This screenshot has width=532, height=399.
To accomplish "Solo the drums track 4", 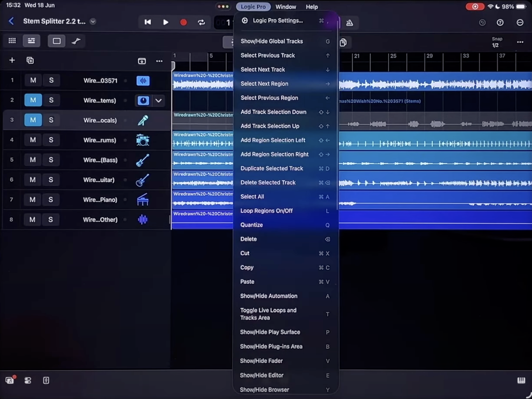I will coord(51,140).
